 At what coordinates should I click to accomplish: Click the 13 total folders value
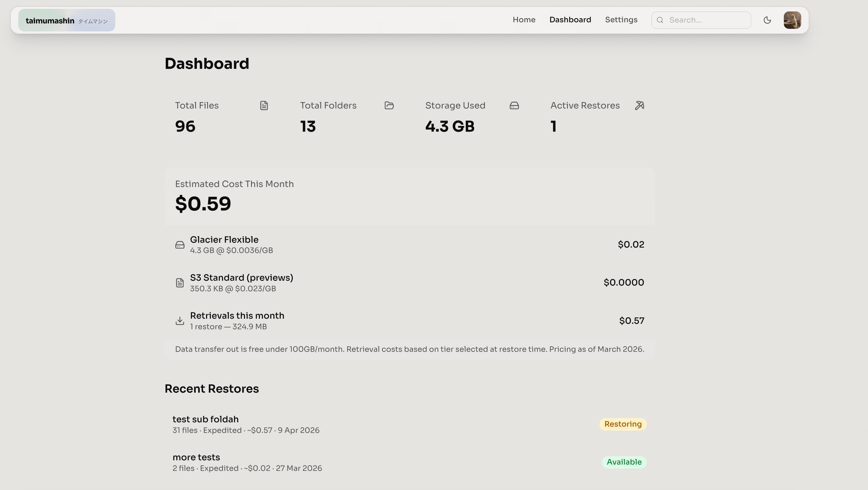pos(308,126)
